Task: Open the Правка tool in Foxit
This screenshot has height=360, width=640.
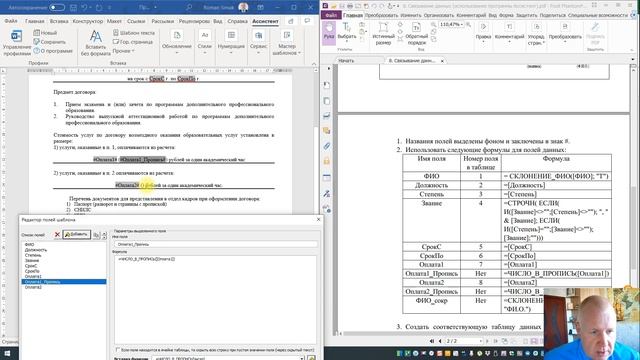Action: pyautogui.click(x=483, y=32)
